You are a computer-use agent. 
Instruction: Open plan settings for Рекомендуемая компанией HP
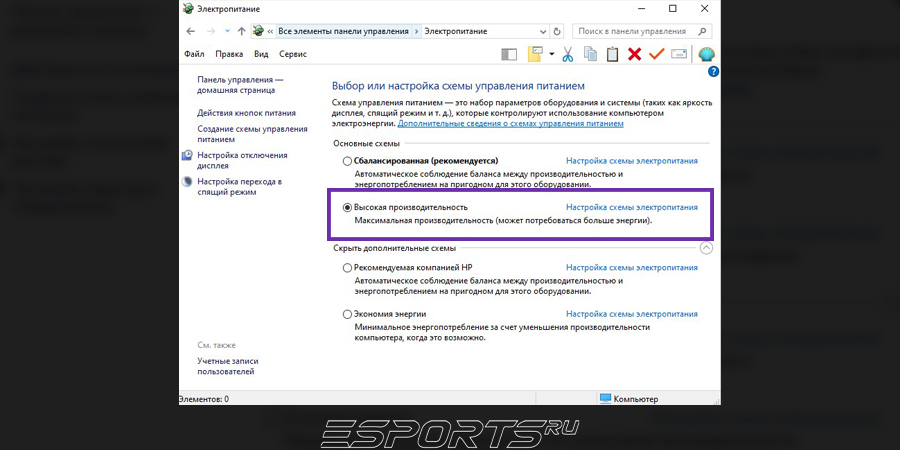[x=632, y=267]
